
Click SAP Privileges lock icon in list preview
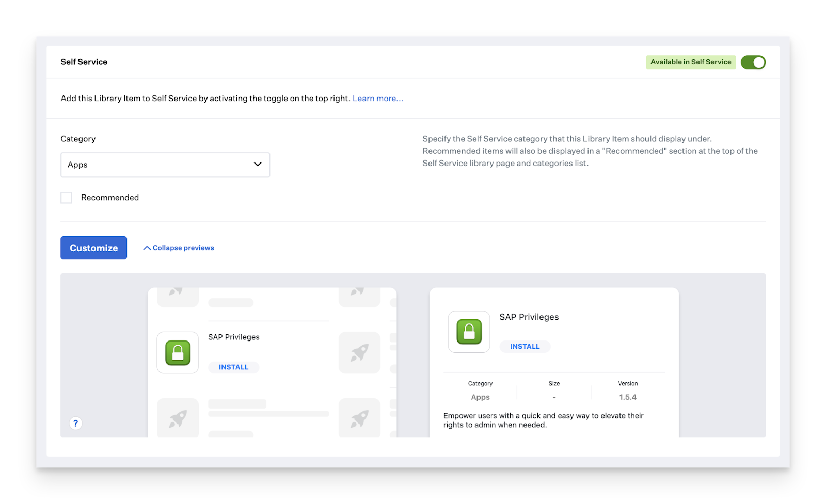pos(178,353)
